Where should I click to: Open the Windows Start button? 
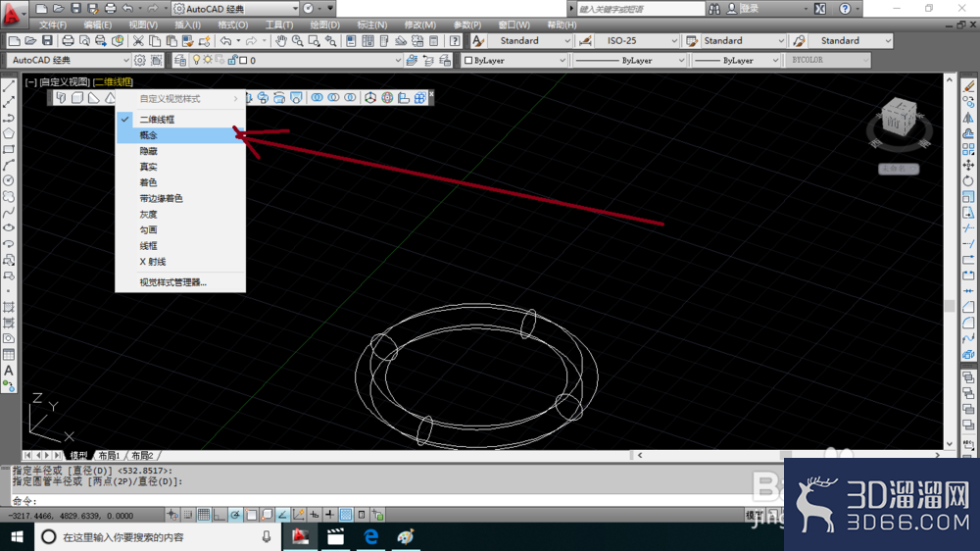(x=17, y=536)
